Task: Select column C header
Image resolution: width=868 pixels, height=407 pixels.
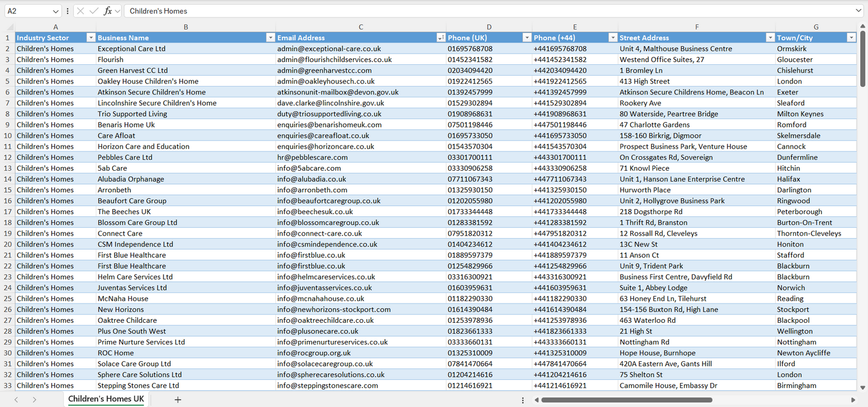Action: (x=360, y=26)
